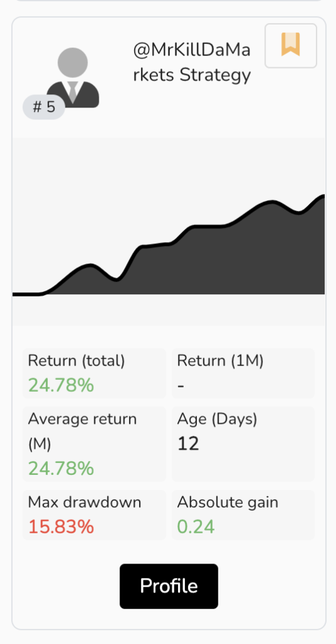Click the peak at chart's right edge
This screenshot has width=336, height=644.
click(322, 197)
